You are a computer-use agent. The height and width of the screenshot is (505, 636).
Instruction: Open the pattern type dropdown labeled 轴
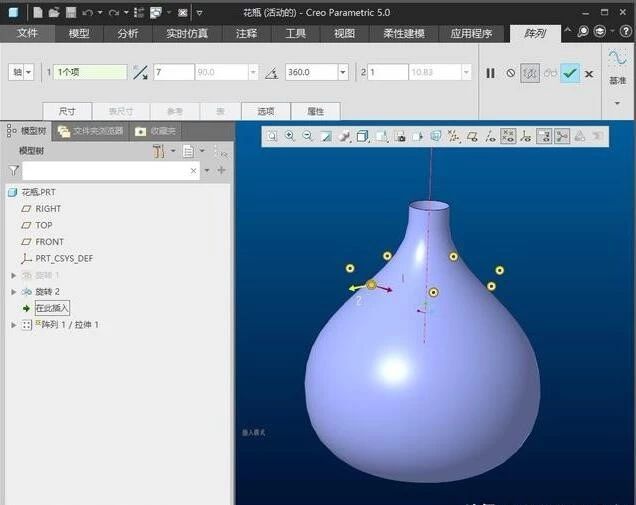[21, 73]
